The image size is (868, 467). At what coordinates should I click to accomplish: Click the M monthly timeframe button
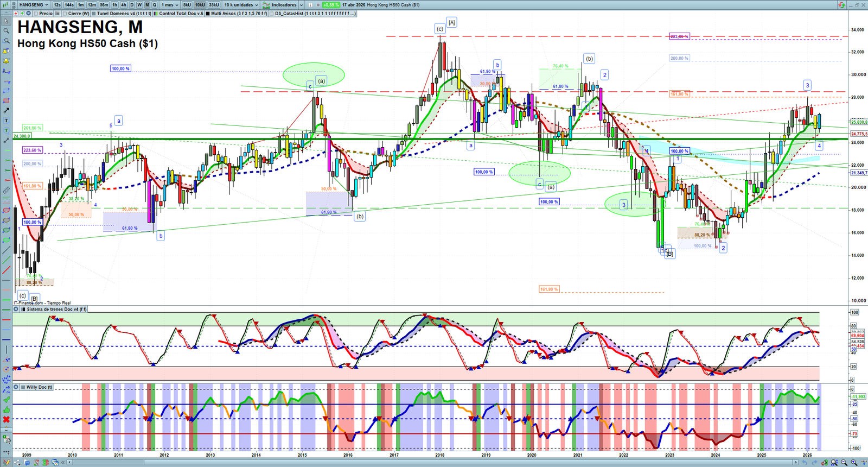[x=147, y=5]
